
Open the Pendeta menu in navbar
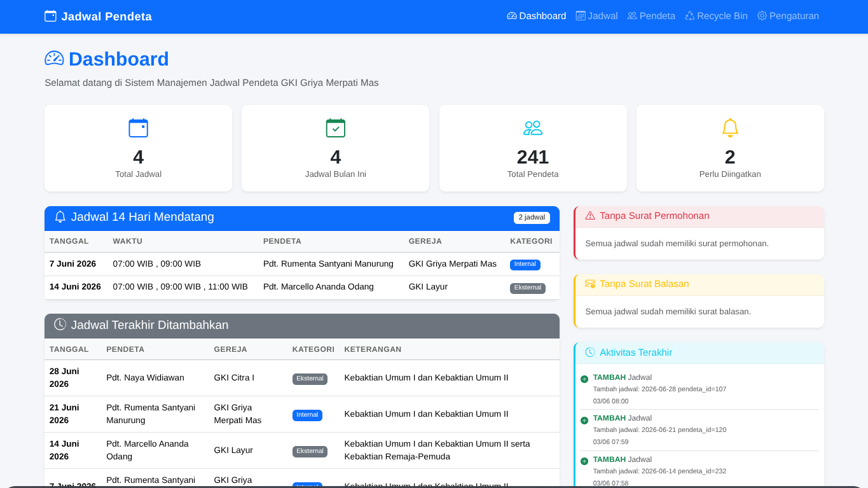(x=651, y=16)
